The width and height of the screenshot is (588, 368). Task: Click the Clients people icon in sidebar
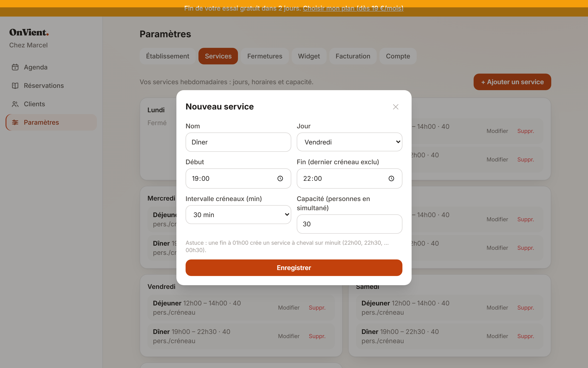point(15,104)
